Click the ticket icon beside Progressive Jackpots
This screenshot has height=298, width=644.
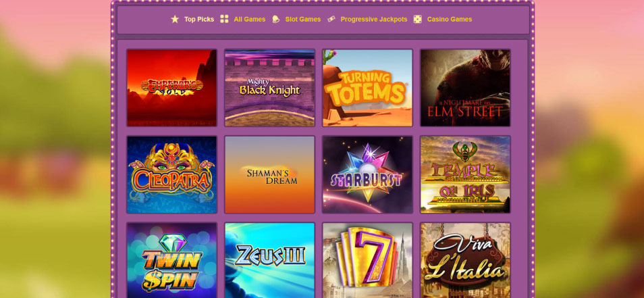coord(331,19)
